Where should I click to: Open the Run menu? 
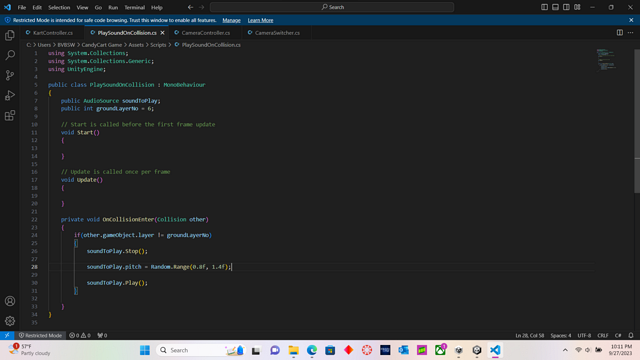click(113, 7)
